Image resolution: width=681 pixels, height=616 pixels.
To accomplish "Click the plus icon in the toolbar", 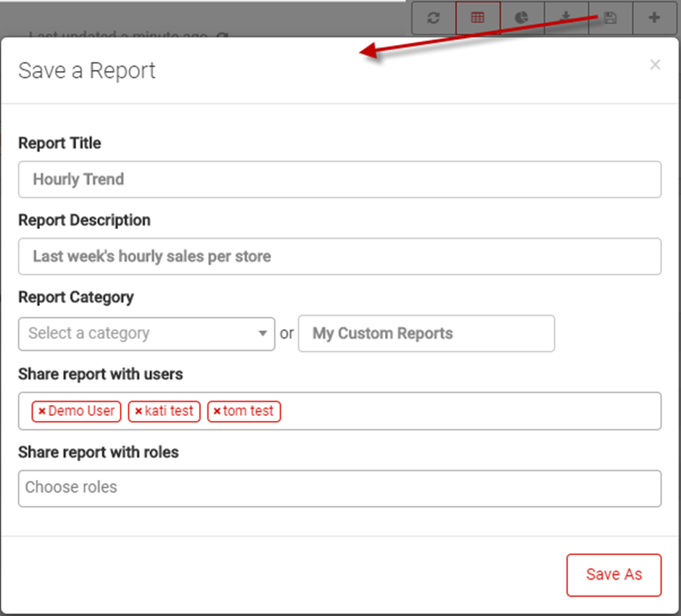I will tap(654, 18).
